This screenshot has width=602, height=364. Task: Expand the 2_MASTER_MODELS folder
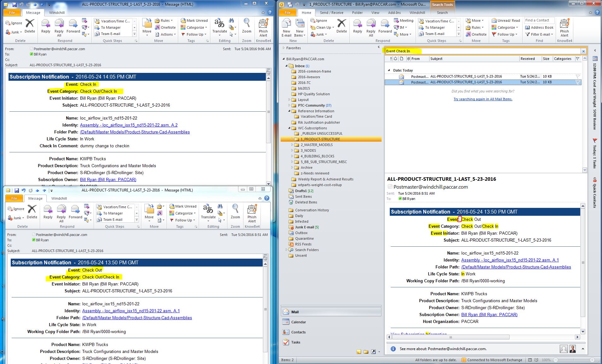292,145
